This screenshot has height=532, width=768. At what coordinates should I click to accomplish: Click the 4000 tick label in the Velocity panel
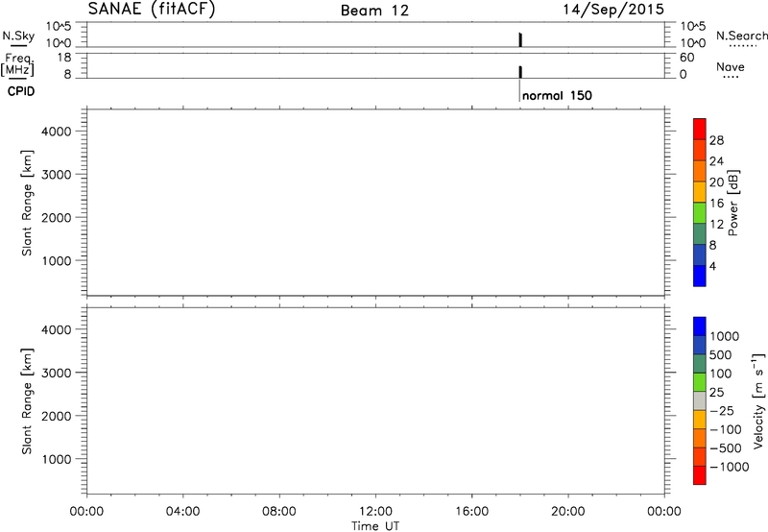[x=57, y=329]
